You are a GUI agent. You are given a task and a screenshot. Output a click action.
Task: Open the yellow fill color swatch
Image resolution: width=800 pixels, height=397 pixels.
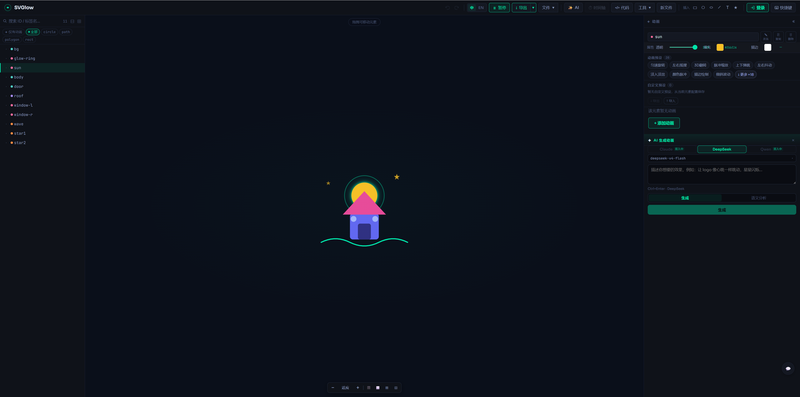point(720,47)
